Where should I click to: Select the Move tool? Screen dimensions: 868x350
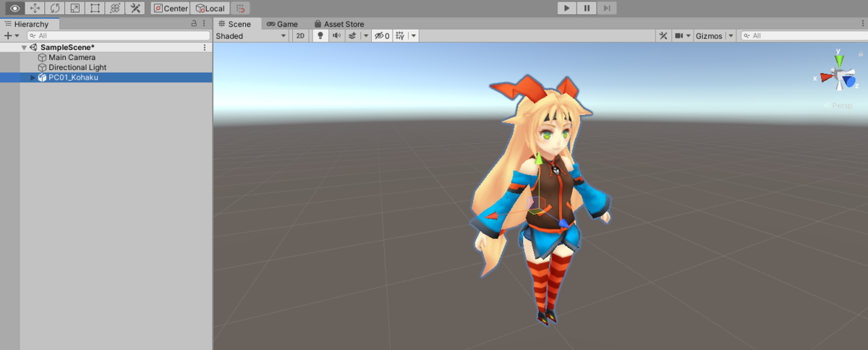pos(34,8)
